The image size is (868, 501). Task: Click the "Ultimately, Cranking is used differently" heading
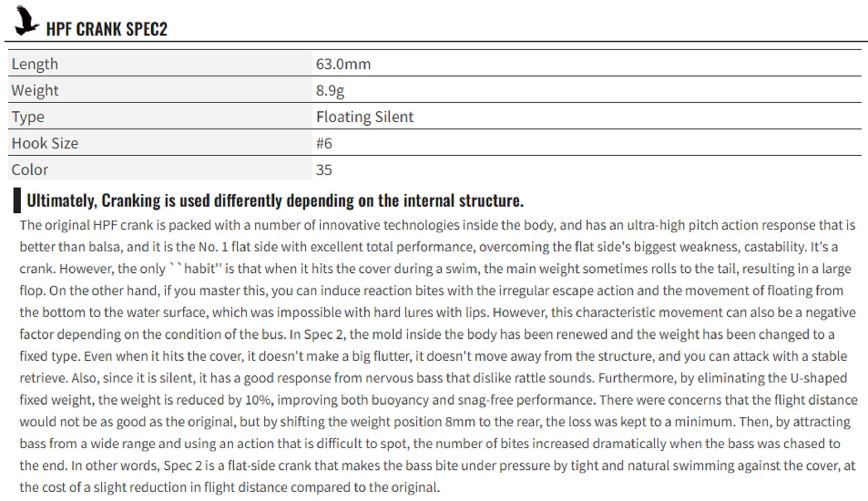tap(275, 201)
